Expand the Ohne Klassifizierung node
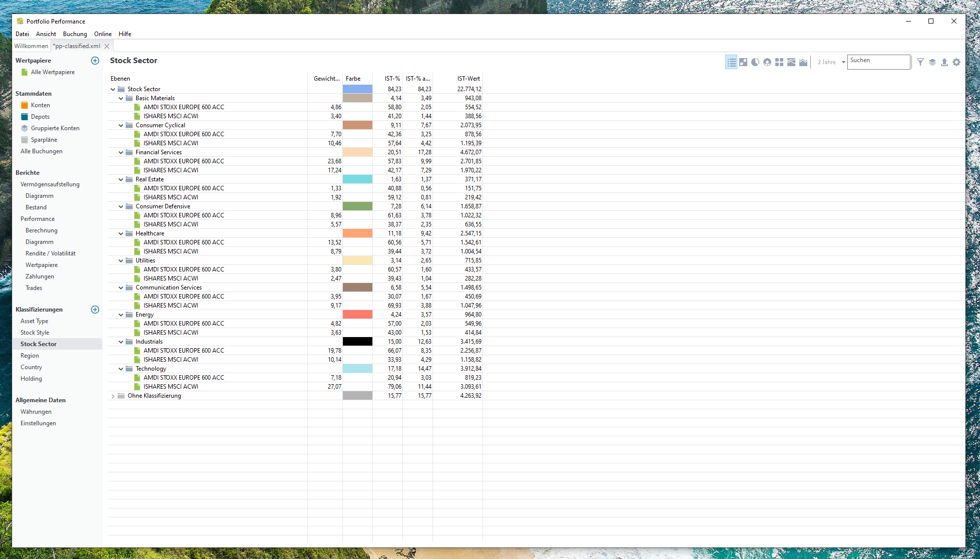Screen dimensions: 980x559 [113, 396]
